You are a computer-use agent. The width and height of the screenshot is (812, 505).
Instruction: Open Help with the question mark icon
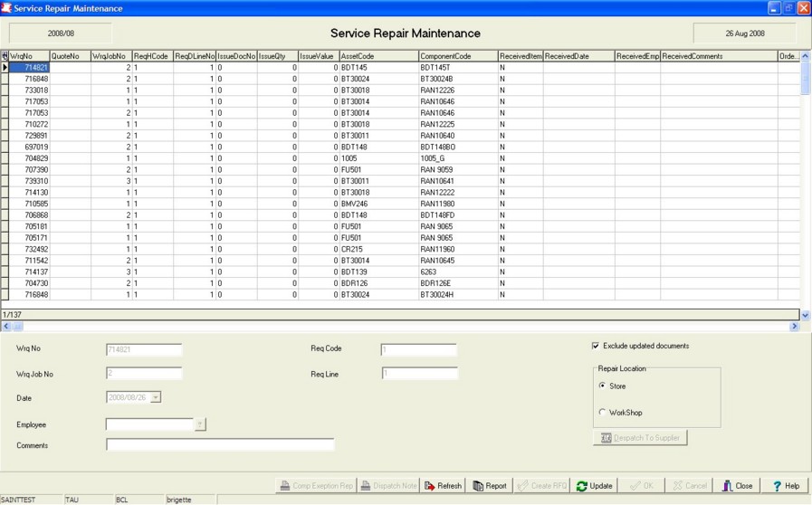pyautogui.click(x=786, y=486)
